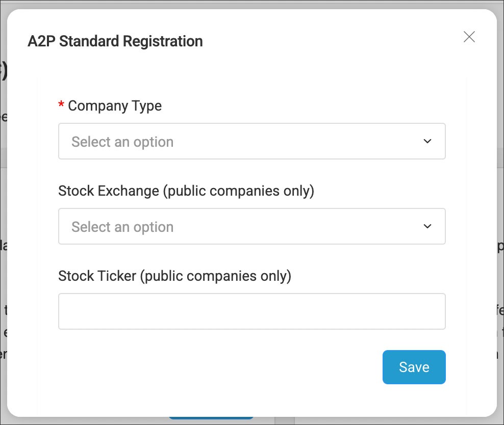This screenshot has height=425, width=504.
Task: Close the A2P Standard Registration dialog
Action: pos(469,37)
